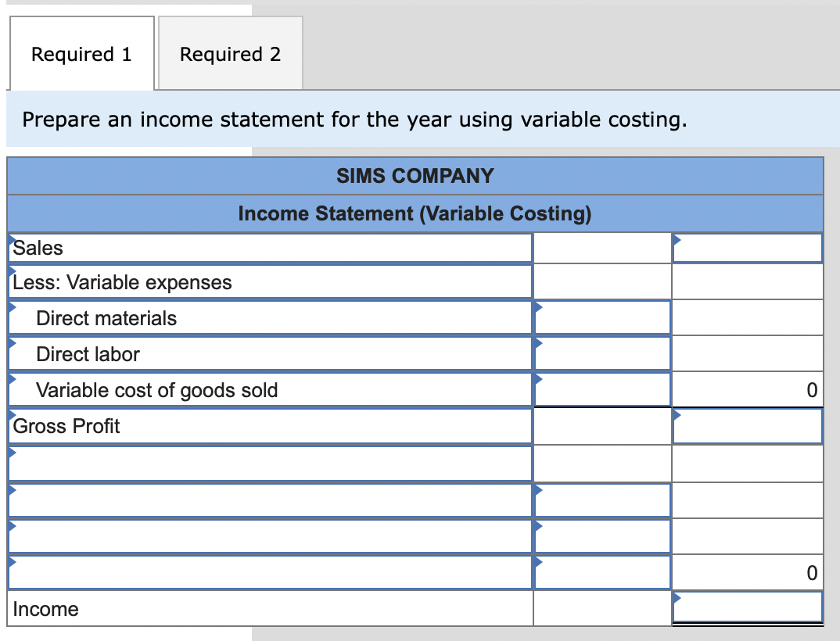840x641 pixels.
Task: Click the second blank row amount field
Action: tap(602, 500)
